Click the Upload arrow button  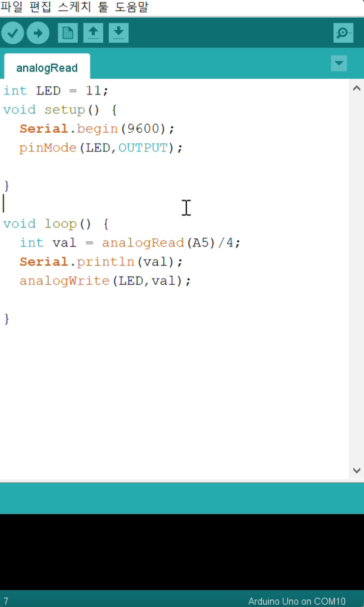click(38, 33)
